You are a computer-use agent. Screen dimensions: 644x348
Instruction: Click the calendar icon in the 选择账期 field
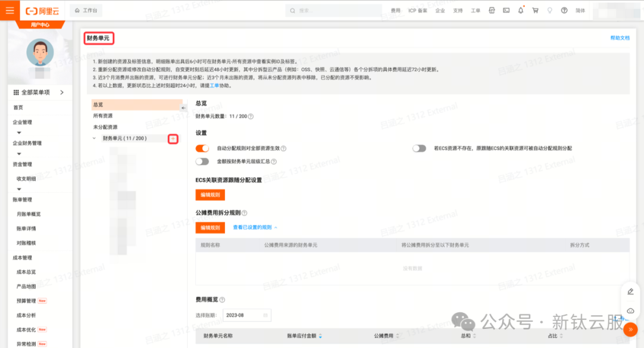(x=265, y=316)
